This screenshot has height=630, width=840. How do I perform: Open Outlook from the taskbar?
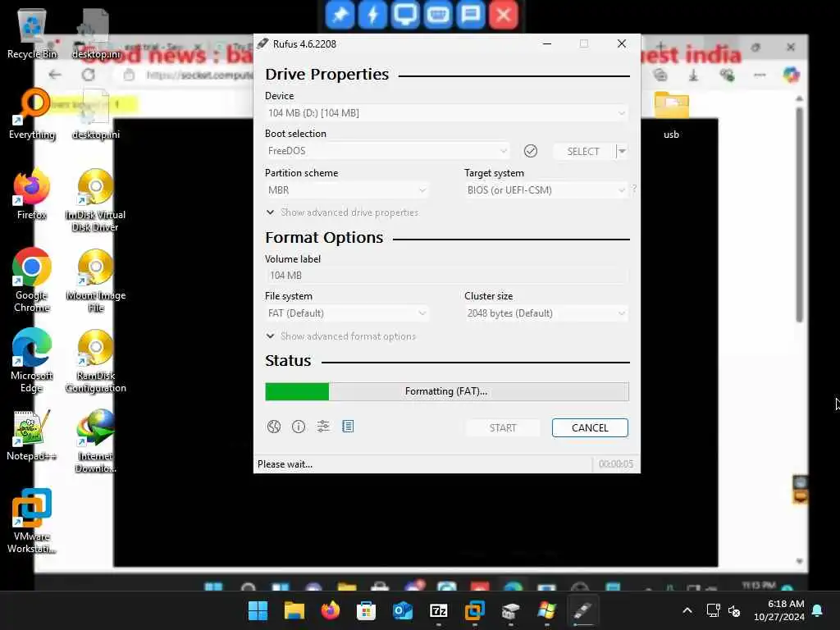coord(402,610)
